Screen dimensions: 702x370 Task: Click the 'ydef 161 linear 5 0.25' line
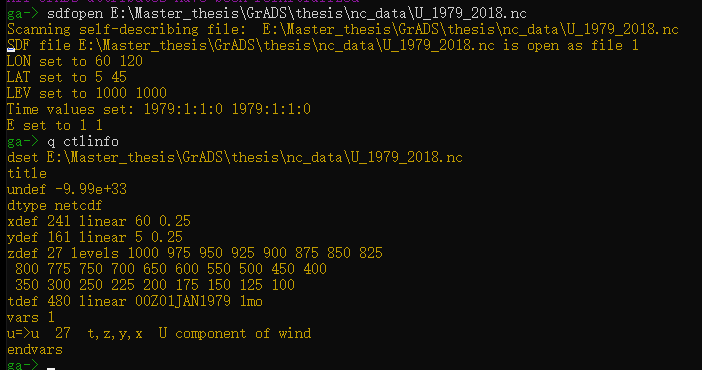point(95,237)
